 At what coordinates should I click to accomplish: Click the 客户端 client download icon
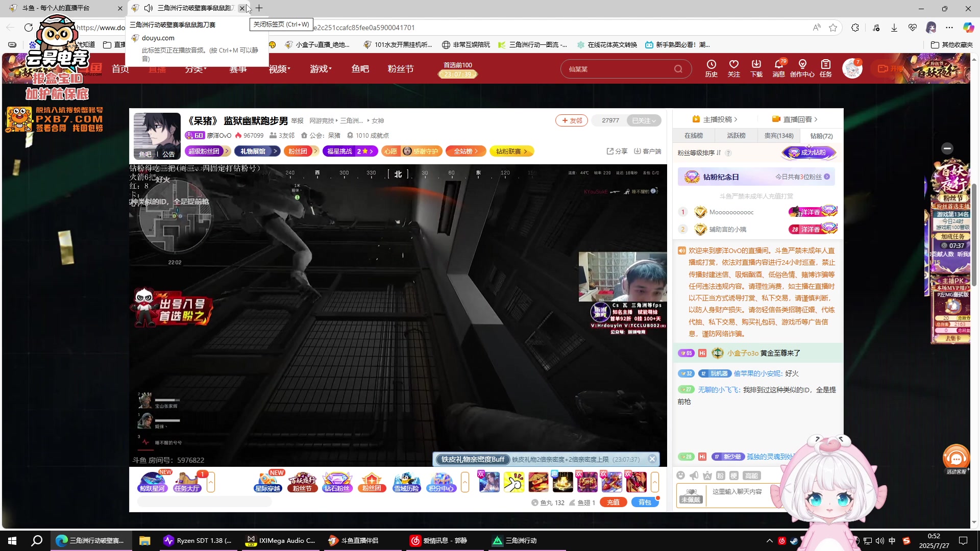click(x=647, y=151)
